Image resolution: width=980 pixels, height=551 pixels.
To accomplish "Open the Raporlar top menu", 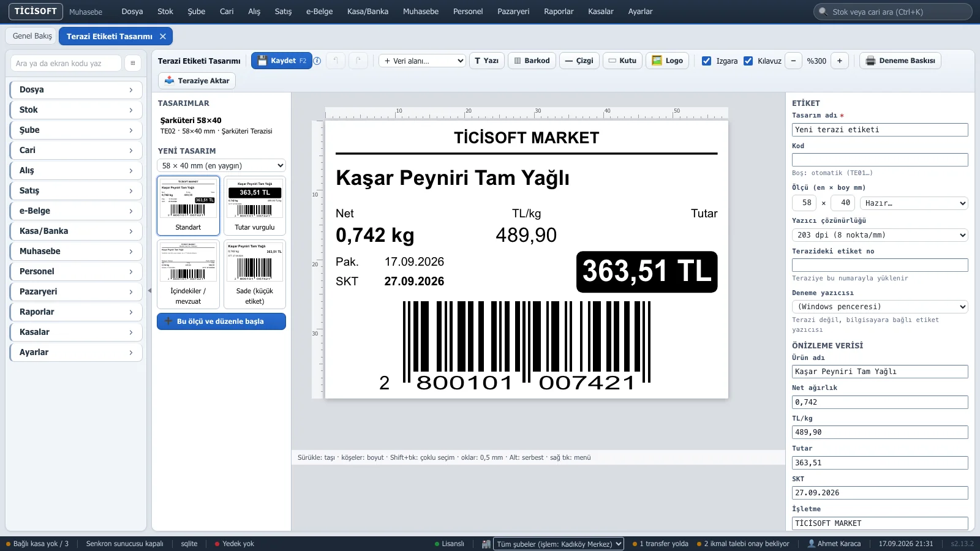I will [x=559, y=12].
